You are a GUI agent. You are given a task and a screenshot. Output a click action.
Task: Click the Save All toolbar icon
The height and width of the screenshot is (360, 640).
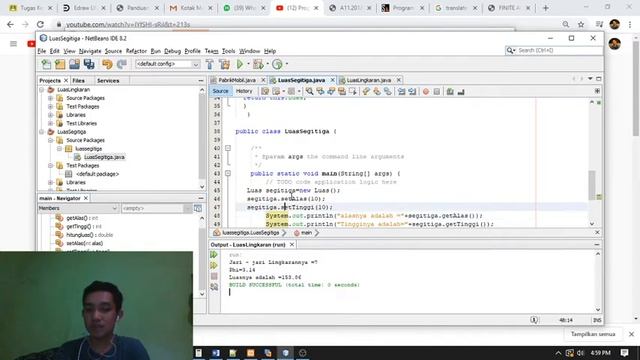coord(89,64)
